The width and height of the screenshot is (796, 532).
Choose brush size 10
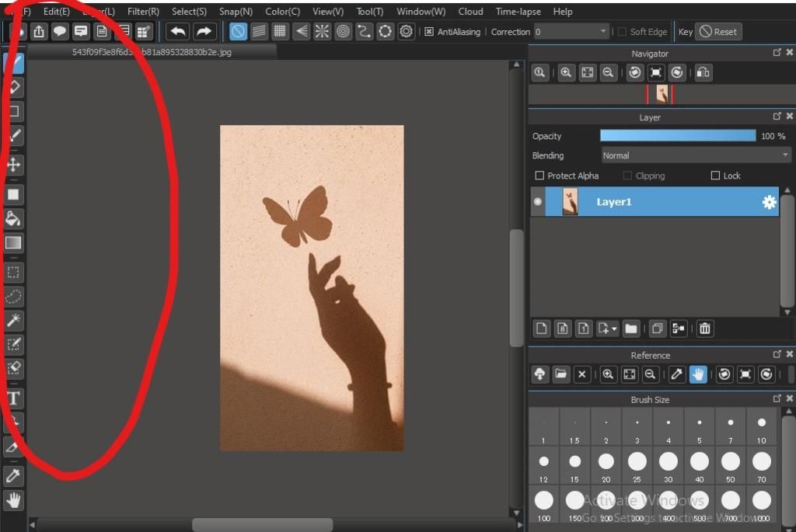pos(762,427)
